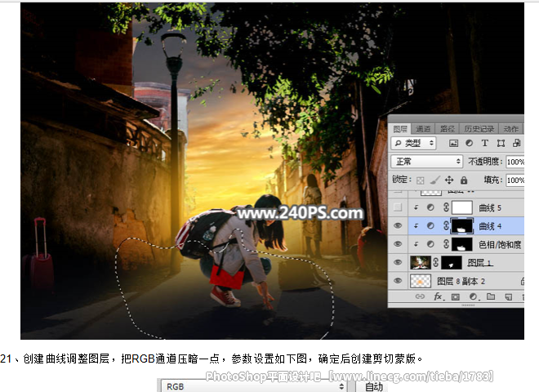This screenshot has height=392, width=539.
Task: Toggle lock transparent pixels icon
Action: click(420, 180)
